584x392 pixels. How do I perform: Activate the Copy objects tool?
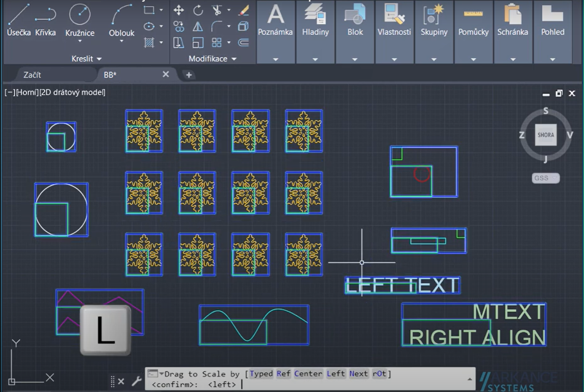[179, 27]
